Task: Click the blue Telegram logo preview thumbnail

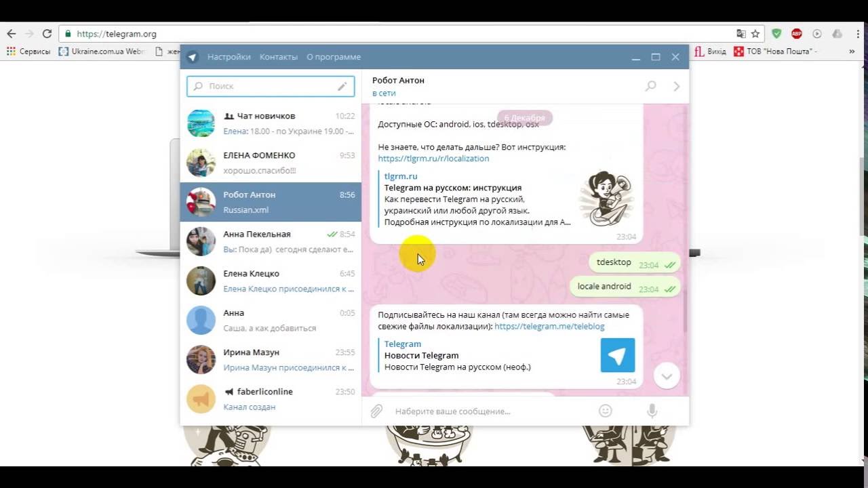Action: tap(618, 355)
